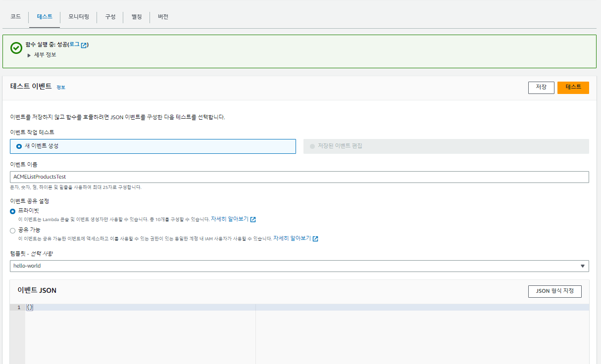Image resolution: width=601 pixels, height=364 pixels.
Task: Click external icon after 공유 가능 learn-more link
Action: (x=315, y=238)
